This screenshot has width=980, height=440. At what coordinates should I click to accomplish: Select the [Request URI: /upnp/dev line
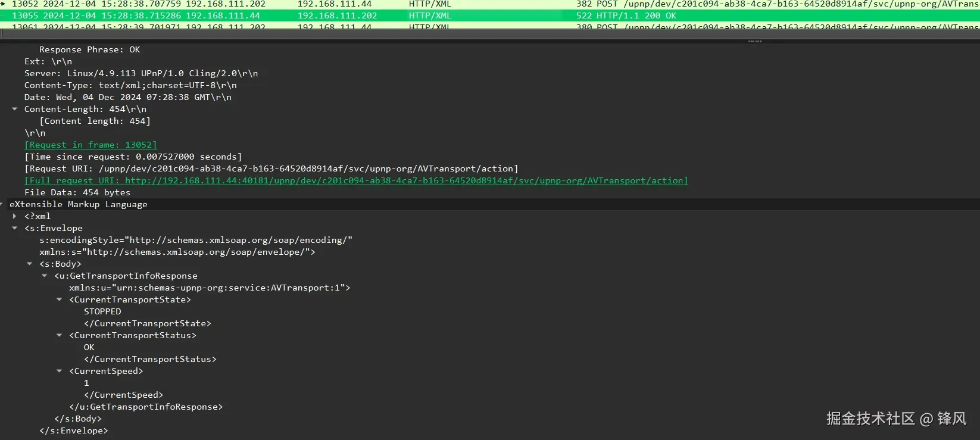(x=271, y=168)
